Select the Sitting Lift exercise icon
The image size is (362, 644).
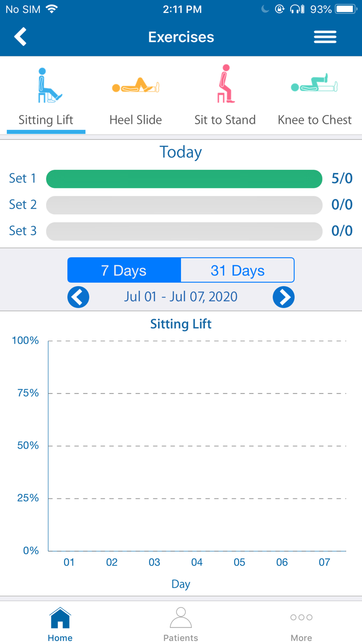[49, 85]
